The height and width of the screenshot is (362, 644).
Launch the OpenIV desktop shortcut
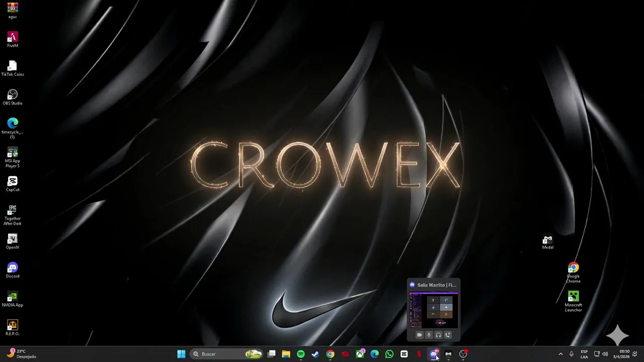(13, 241)
